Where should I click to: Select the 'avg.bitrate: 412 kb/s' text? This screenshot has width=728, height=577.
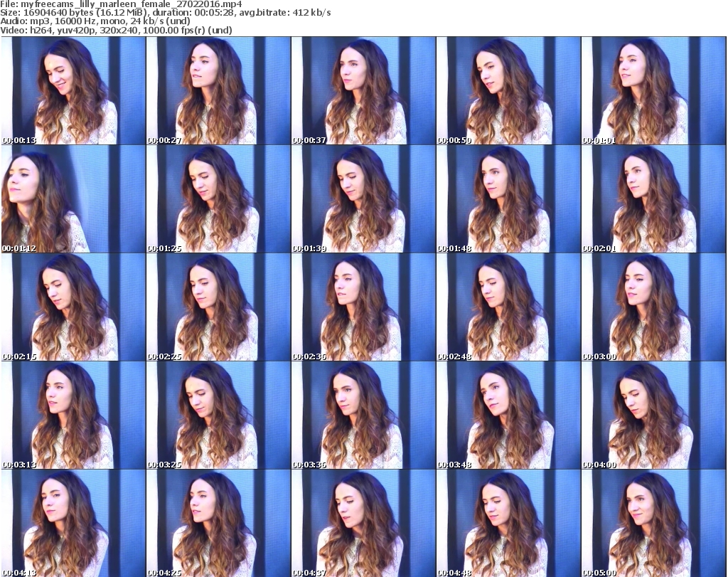point(285,13)
